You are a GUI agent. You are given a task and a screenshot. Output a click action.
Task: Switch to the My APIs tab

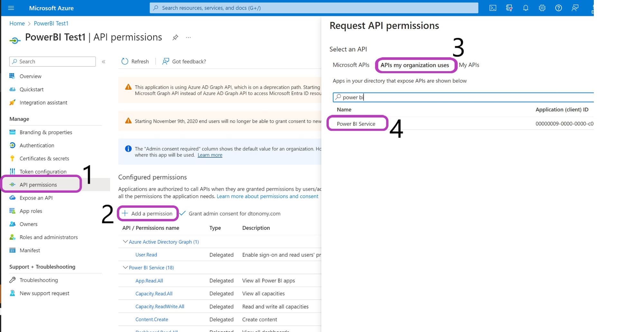469,65
